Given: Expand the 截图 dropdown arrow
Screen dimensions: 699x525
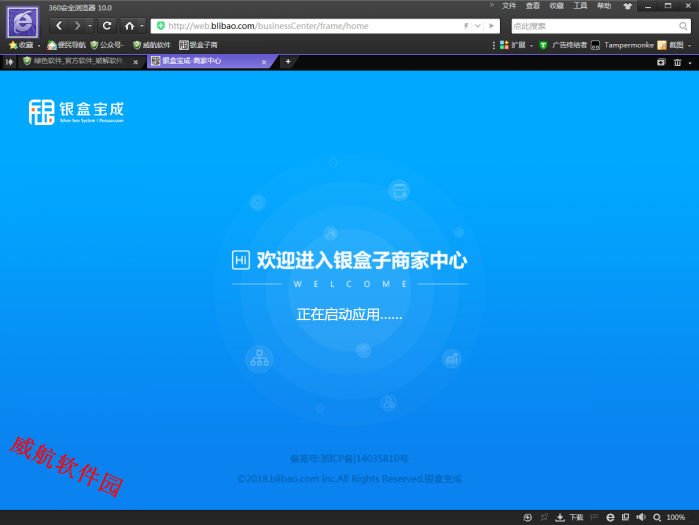Looking at the screenshot, I should point(689,45).
